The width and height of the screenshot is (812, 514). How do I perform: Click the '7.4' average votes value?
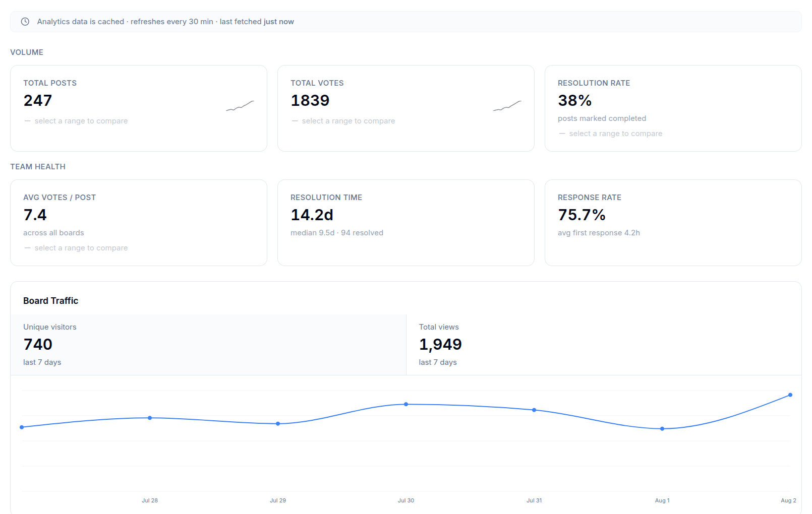click(x=35, y=215)
